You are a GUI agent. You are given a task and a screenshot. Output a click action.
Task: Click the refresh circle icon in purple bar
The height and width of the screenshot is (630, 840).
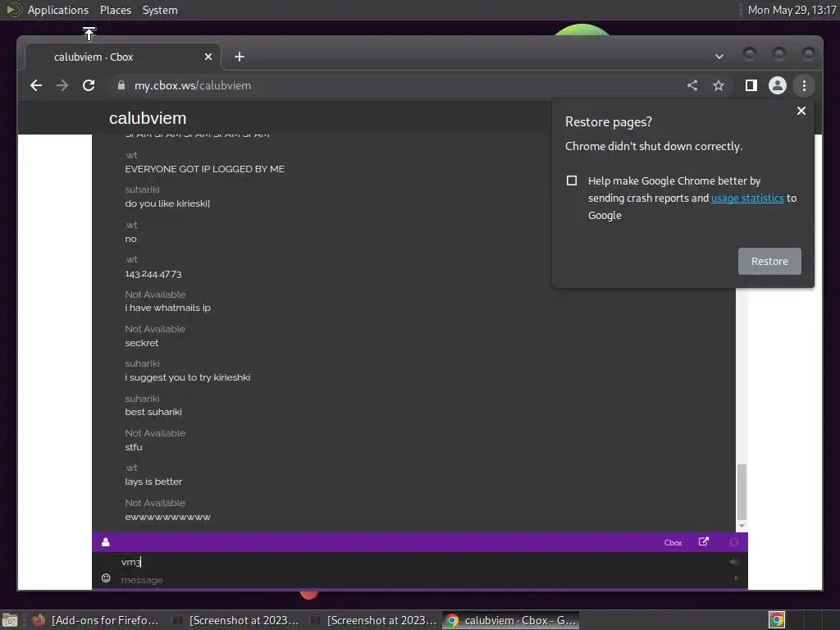pyautogui.click(x=734, y=542)
